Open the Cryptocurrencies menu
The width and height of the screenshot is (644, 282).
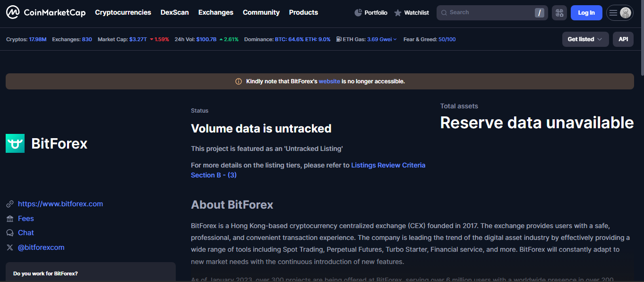point(123,12)
